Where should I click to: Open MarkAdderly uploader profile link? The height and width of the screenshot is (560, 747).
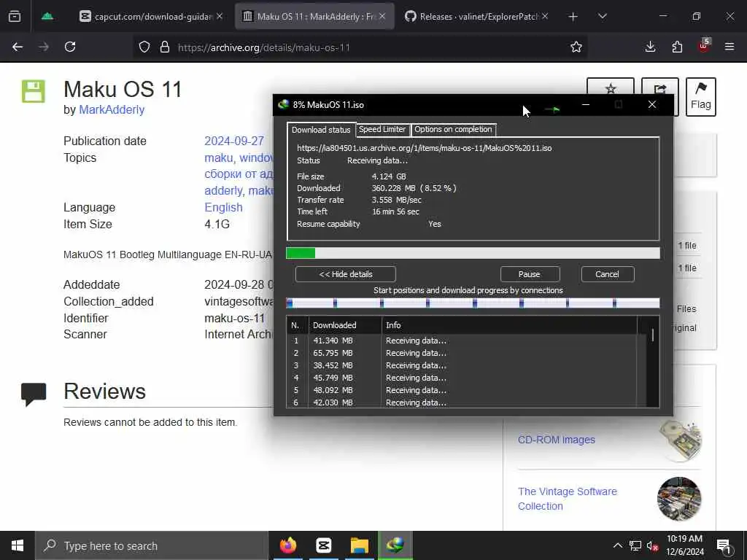(112, 109)
